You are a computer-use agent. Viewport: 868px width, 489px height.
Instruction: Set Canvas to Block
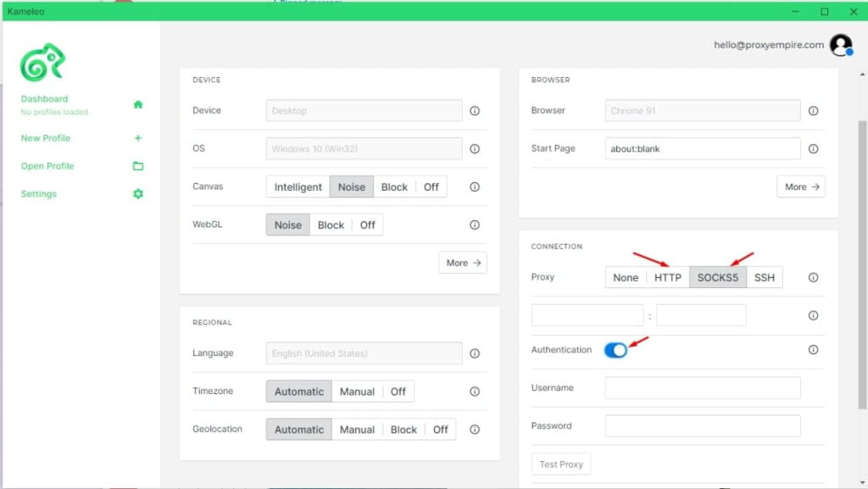click(x=394, y=187)
